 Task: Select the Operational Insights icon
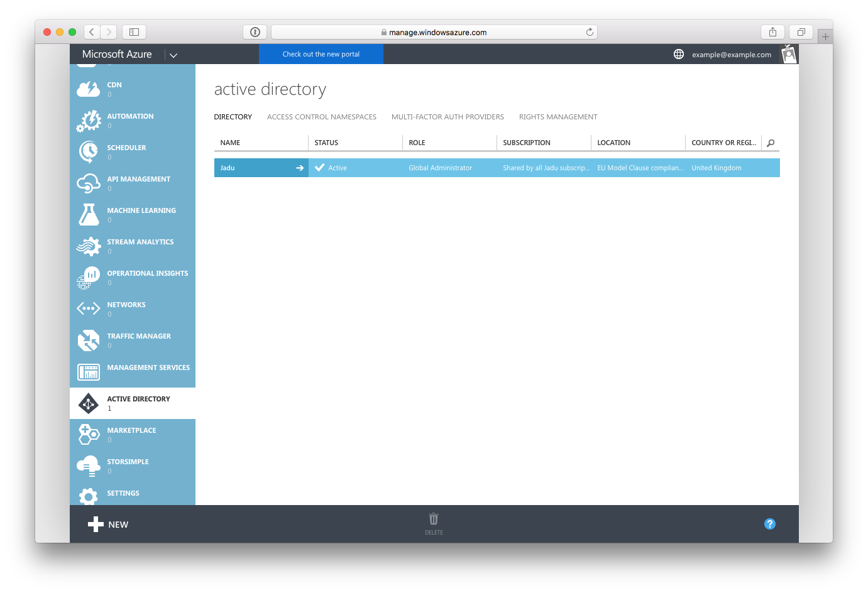[89, 277]
